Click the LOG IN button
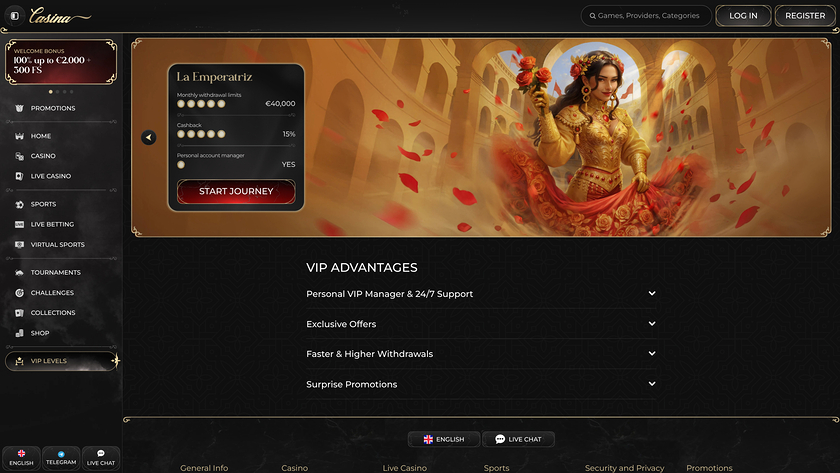The height and width of the screenshot is (473, 840). pyautogui.click(x=743, y=16)
